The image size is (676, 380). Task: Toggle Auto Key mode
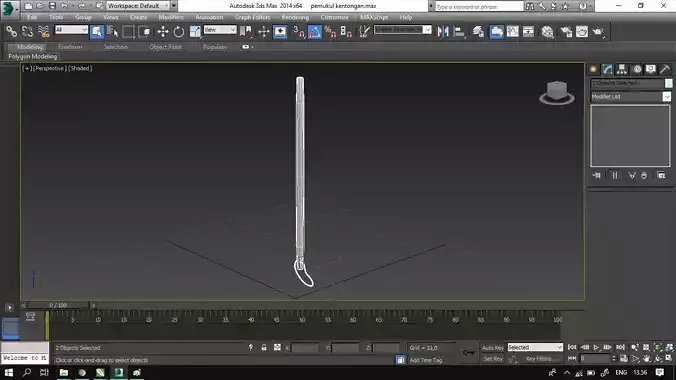[x=493, y=348]
